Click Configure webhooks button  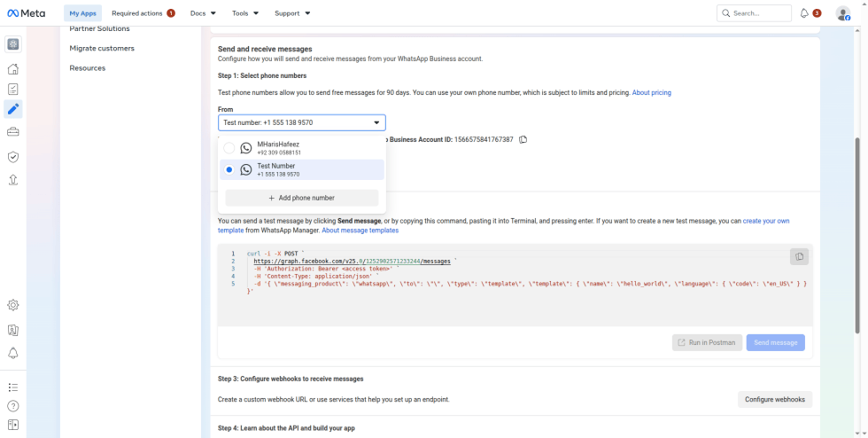click(x=775, y=399)
